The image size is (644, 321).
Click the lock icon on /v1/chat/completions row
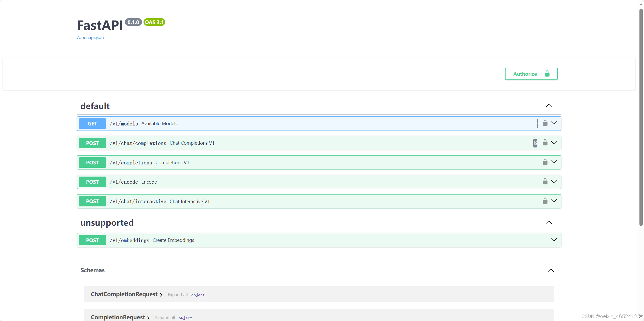coord(545,142)
